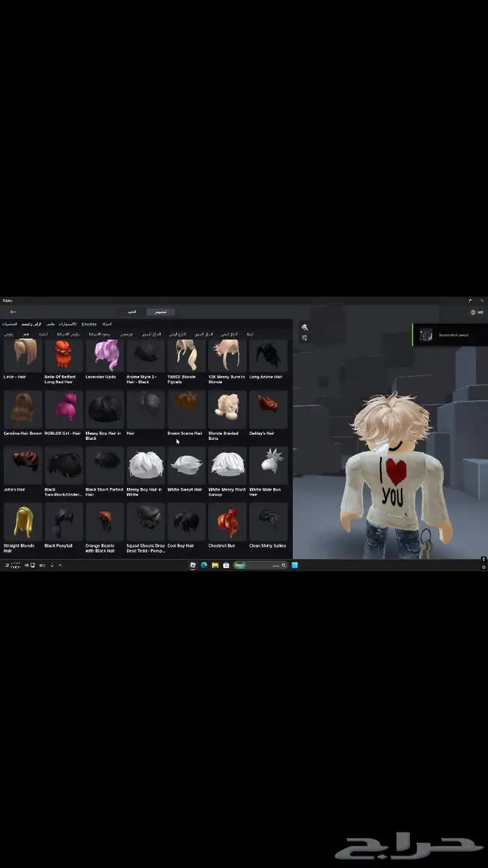Open the Robux balance icon
488x868 pixels.
tap(473, 312)
